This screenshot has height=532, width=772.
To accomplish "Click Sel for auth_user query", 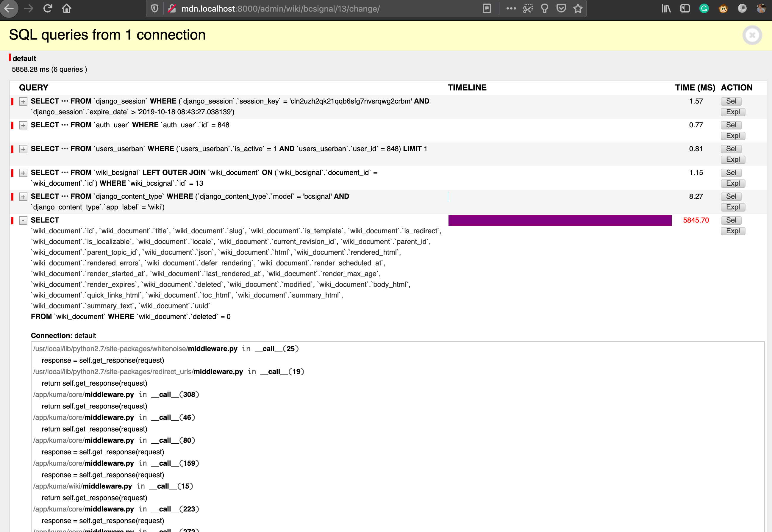I will [731, 125].
